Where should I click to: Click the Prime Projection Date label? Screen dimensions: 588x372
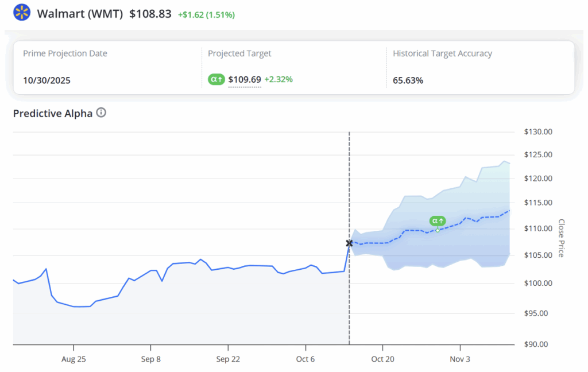pyautogui.click(x=65, y=53)
